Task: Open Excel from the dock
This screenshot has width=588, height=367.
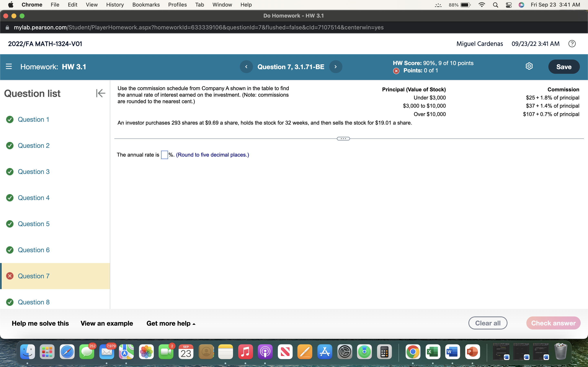Action: coord(433,352)
